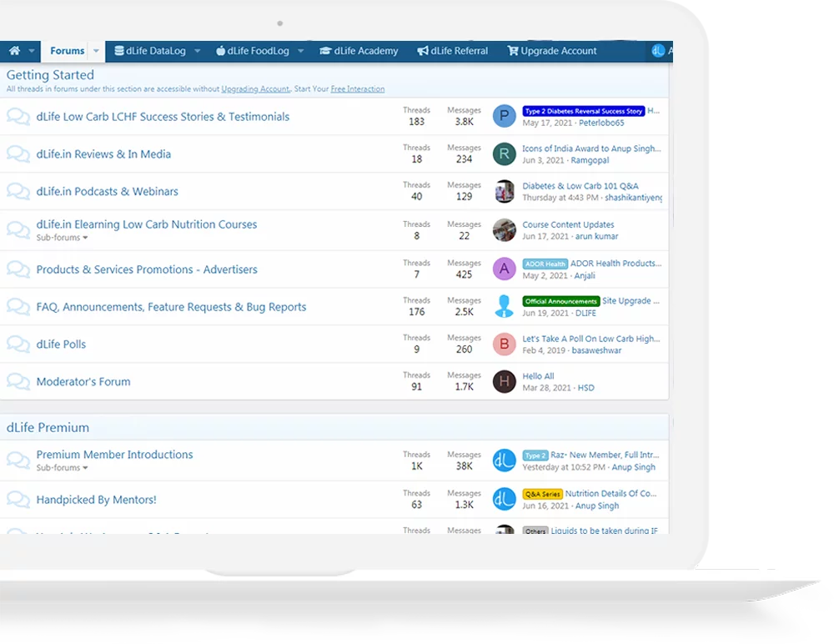834x644 pixels.
Task: Click chat icon beside dLife Polls
Action: pos(18,344)
